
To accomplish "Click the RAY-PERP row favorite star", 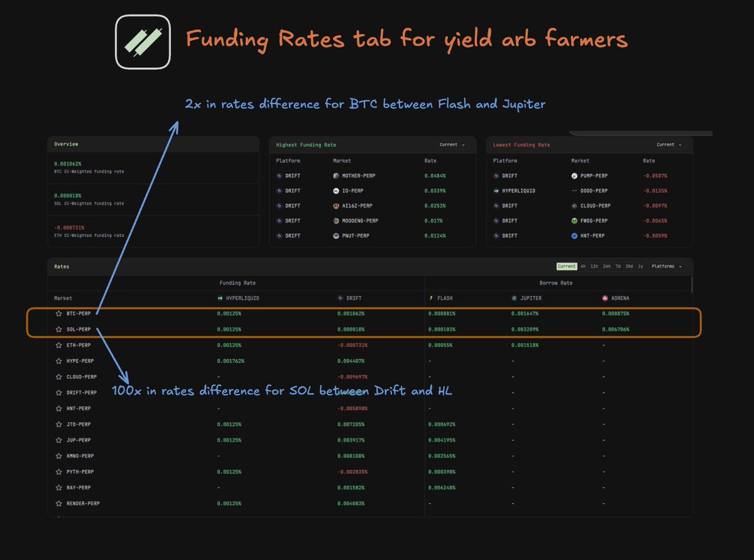I will 58,488.
